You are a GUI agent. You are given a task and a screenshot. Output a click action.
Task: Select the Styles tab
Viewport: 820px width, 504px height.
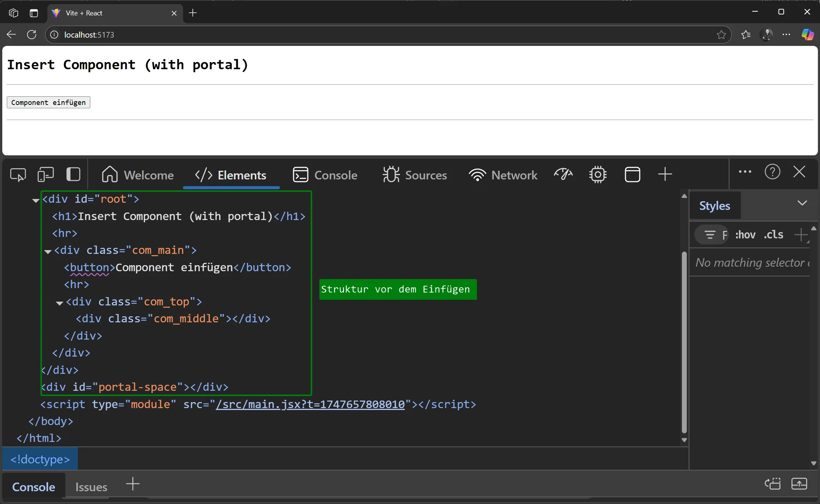coord(715,206)
